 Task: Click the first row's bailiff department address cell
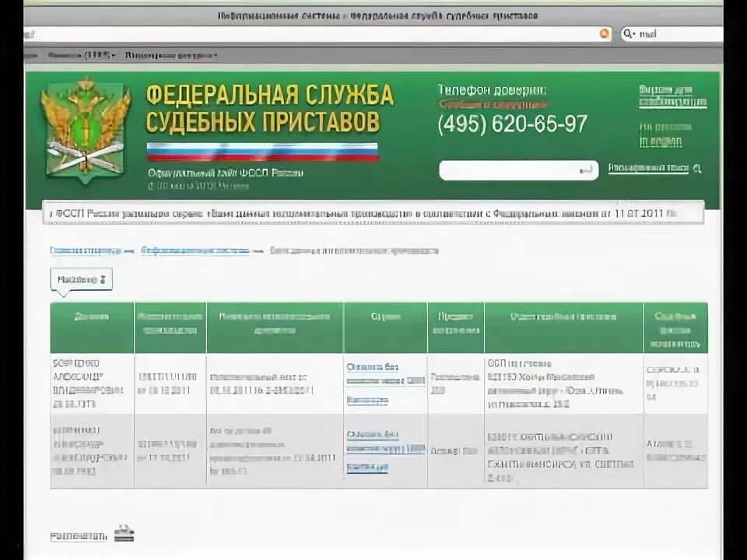tap(563, 383)
